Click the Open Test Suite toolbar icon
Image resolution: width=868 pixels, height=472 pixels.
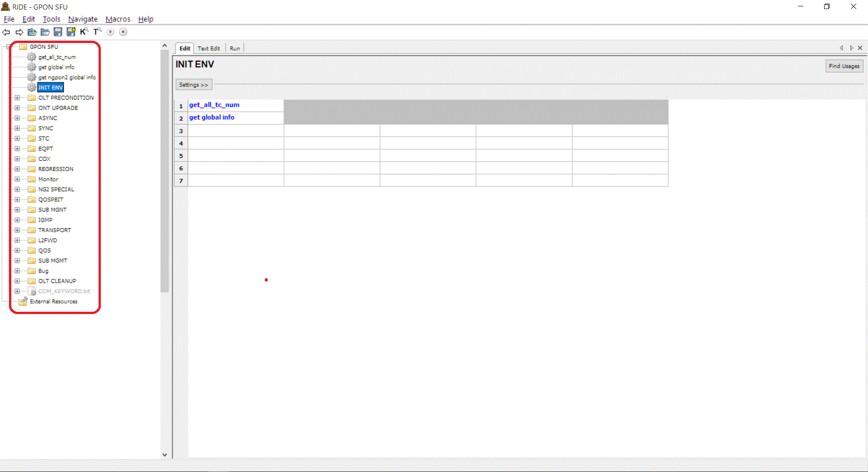click(x=32, y=32)
